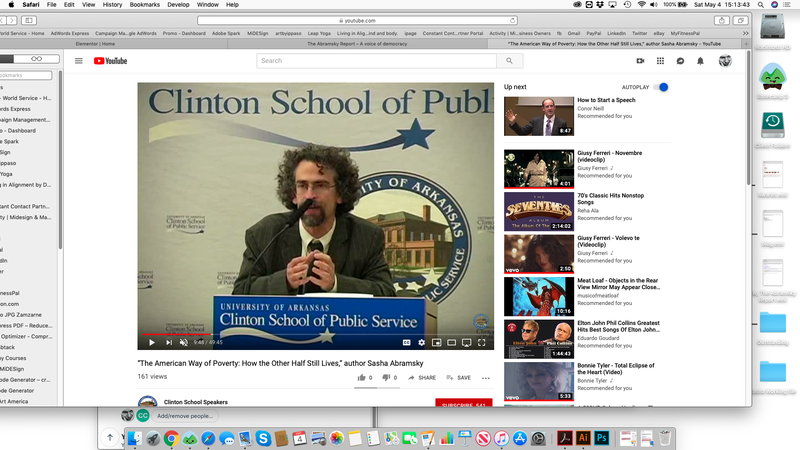This screenshot has width=800, height=450.
Task: Launch Adobe Illustrator from the Dock
Action: [583, 438]
